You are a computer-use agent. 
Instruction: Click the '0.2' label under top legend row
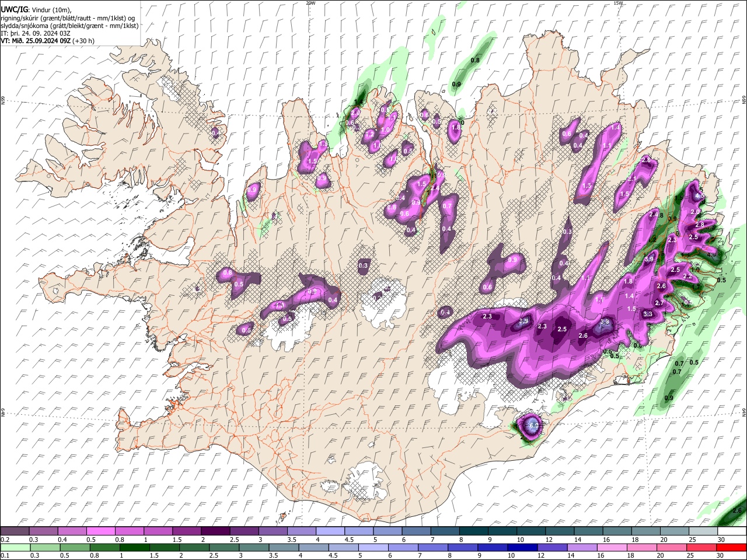[5, 540]
